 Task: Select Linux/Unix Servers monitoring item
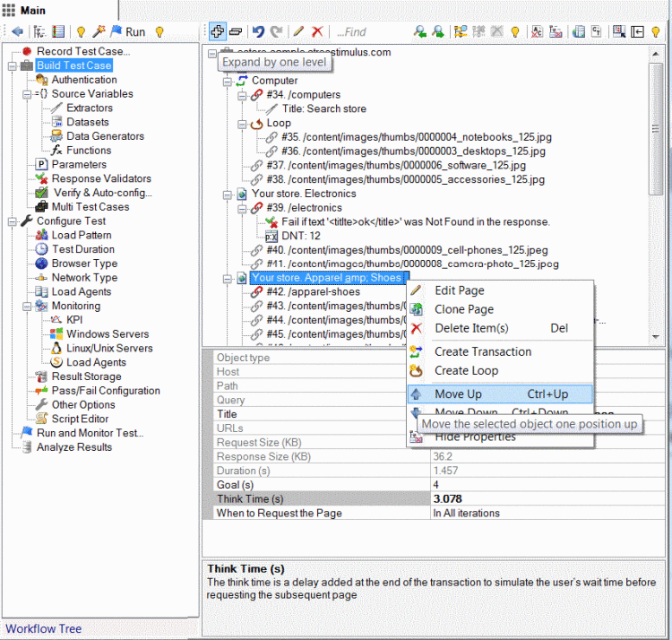[109, 348]
